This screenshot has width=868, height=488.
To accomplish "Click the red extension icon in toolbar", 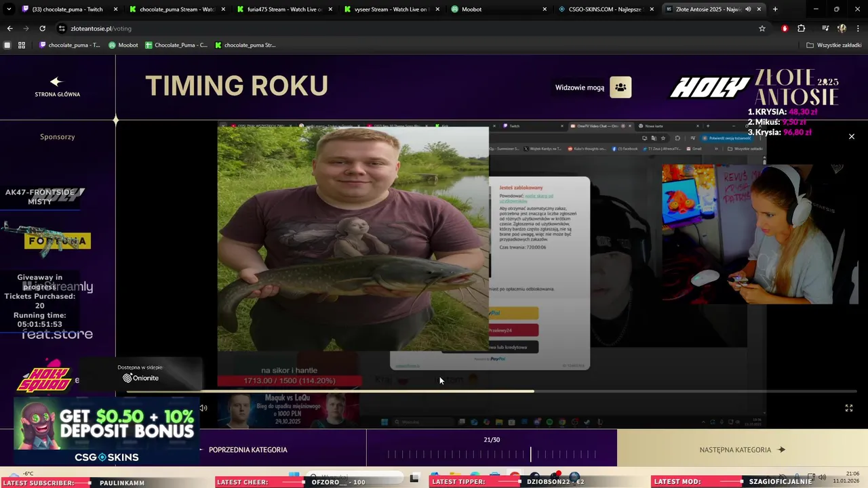I will [785, 28].
